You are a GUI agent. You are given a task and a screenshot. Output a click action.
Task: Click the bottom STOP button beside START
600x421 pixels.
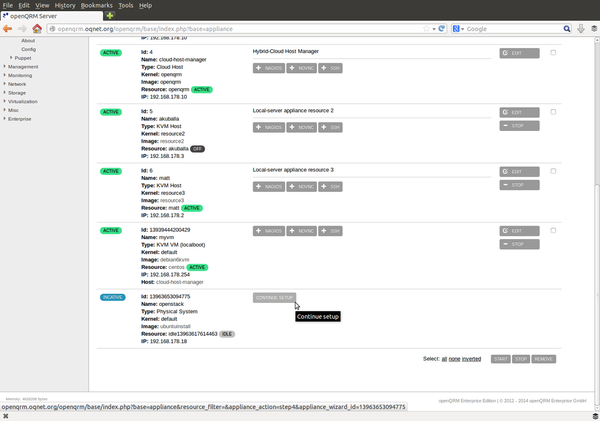[x=521, y=359]
